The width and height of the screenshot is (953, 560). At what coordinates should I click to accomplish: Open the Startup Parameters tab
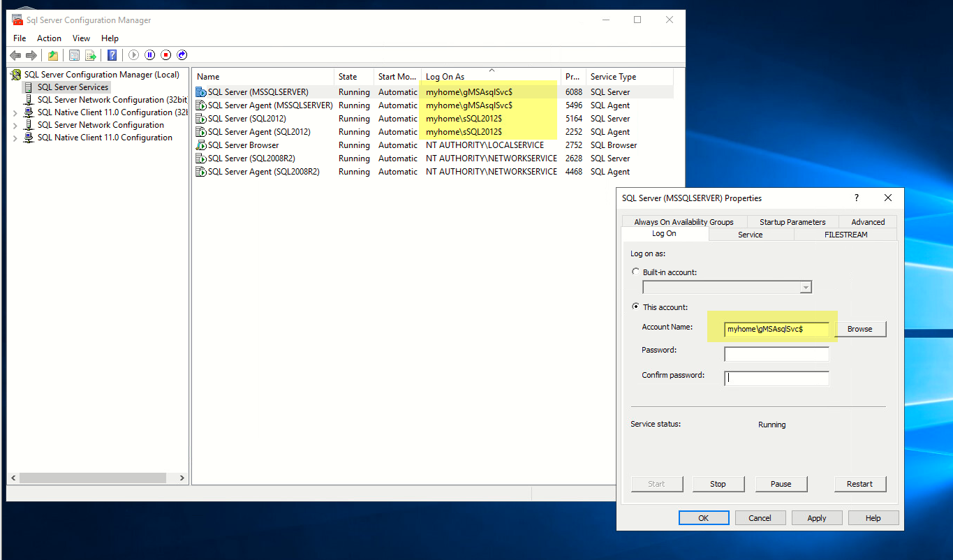[792, 221]
